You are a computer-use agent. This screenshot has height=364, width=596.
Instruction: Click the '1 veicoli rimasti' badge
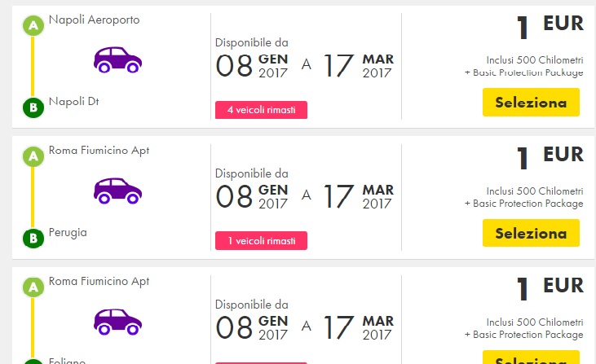pyautogui.click(x=261, y=241)
